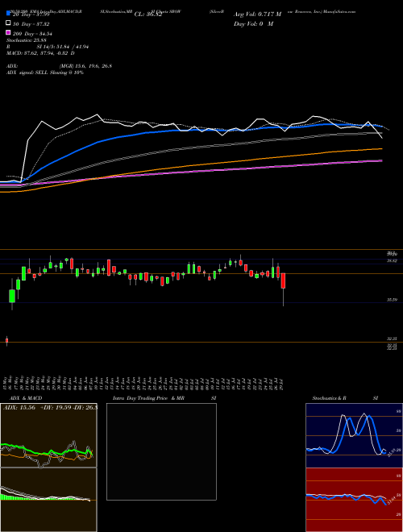Open the empty Intra Day Trading Price panel
Image resolution: width=403 pixels, height=532 pixels.
[161, 451]
